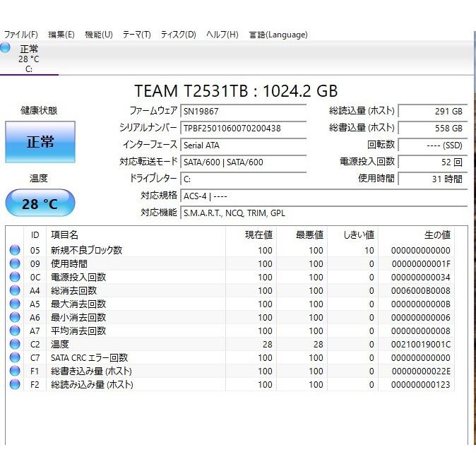Click rotation rate value ---- (SSD)
The width and height of the screenshot is (476, 476).
433,145
